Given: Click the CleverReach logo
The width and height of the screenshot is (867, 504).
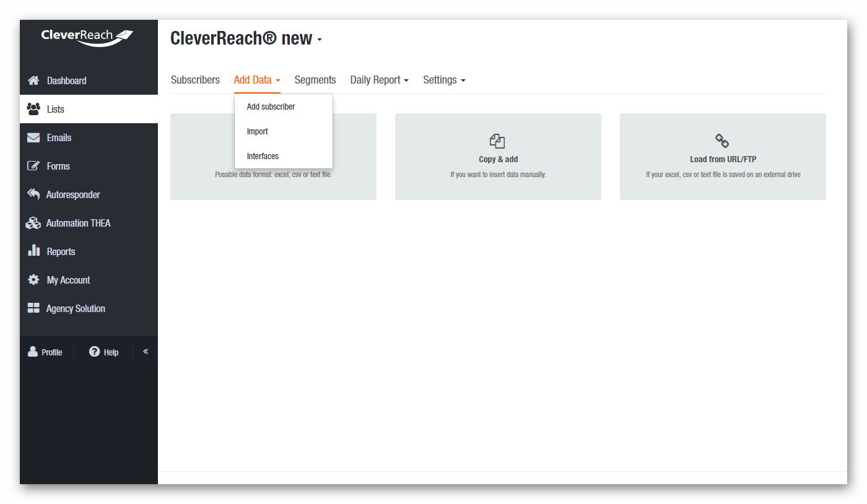Looking at the screenshot, I should click(87, 37).
